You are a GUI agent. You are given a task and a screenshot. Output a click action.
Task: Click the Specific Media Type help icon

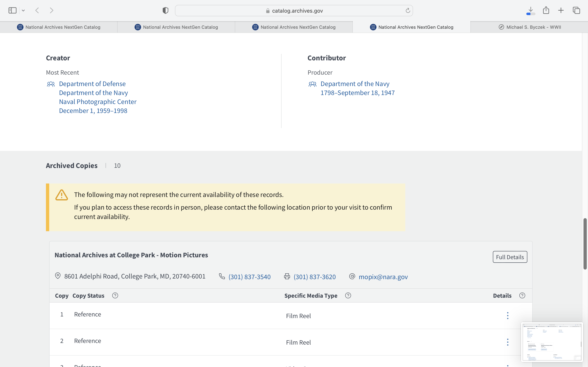(348, 295)
